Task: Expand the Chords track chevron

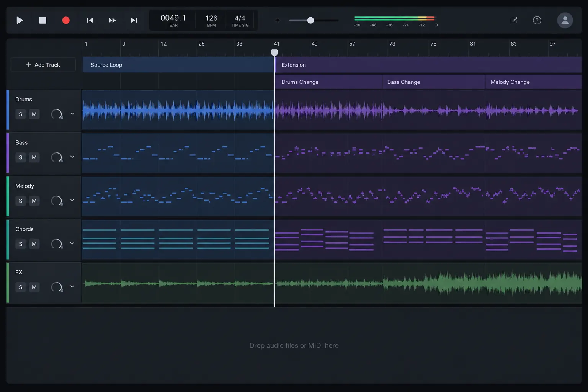Action: click(x=72, y=243)
